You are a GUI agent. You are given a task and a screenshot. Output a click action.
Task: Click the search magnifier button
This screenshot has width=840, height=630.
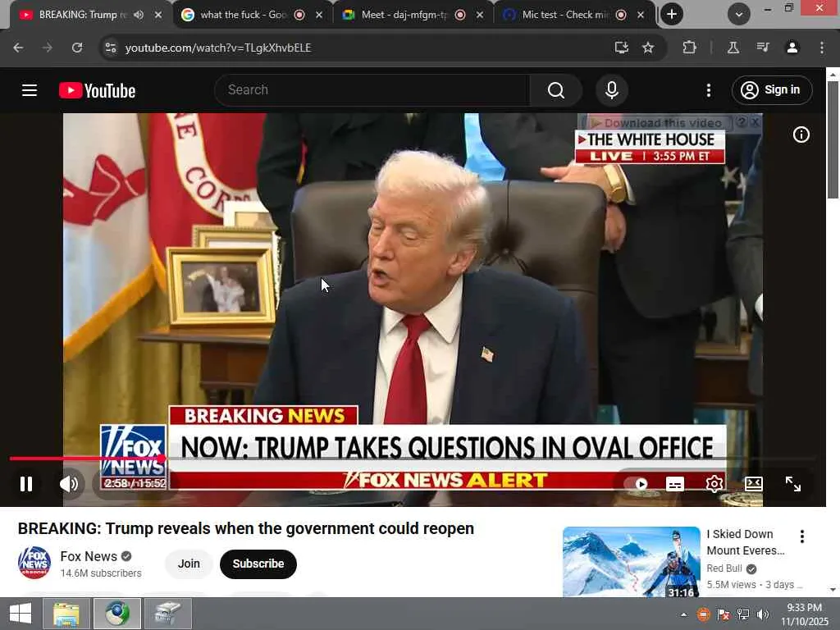pyautogui.click(x=556, y=90)
